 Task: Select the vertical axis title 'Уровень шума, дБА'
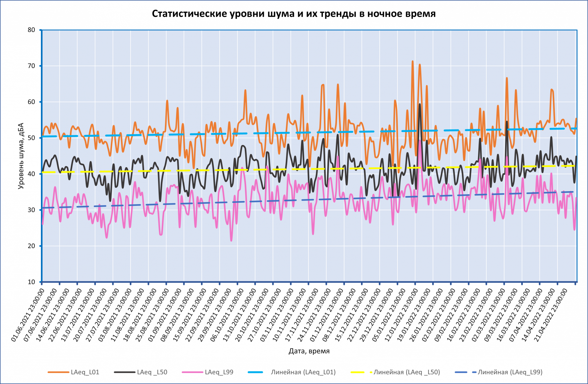click(x=21, y=156)
